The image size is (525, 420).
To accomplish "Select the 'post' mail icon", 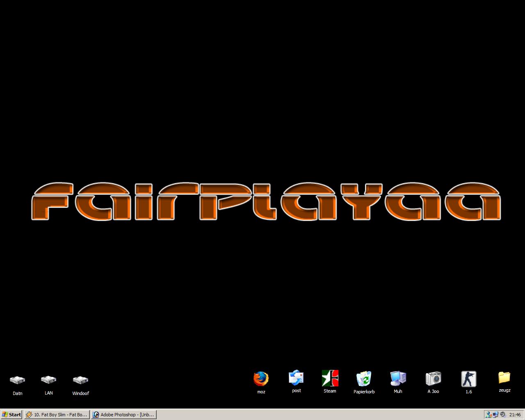I will [296, 378].
